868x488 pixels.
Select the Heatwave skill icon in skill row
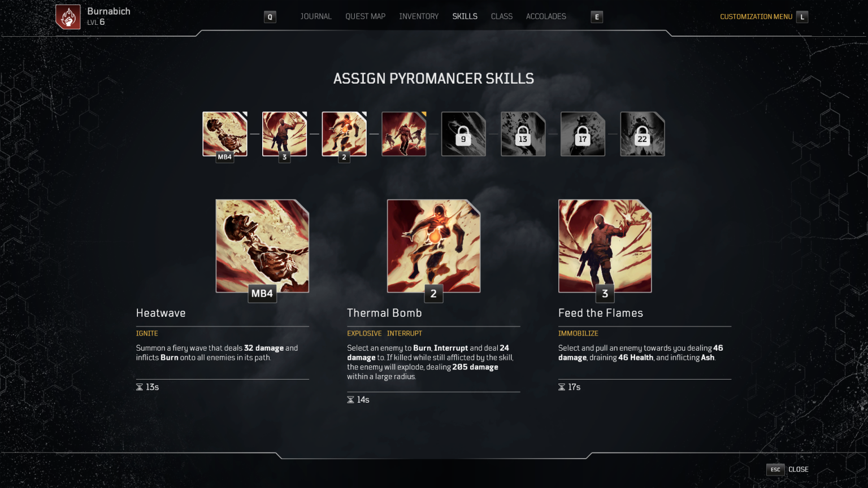225,134
